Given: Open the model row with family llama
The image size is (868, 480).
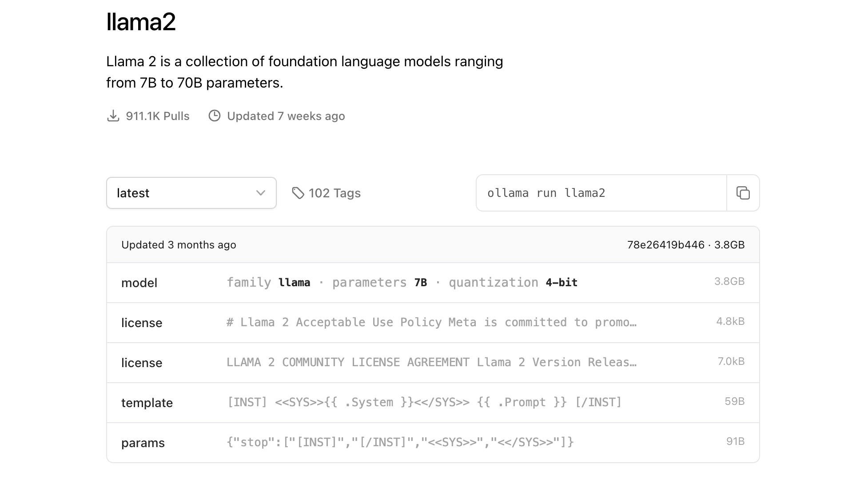Looking at the screenshot, I should click(x=433, y=283).
